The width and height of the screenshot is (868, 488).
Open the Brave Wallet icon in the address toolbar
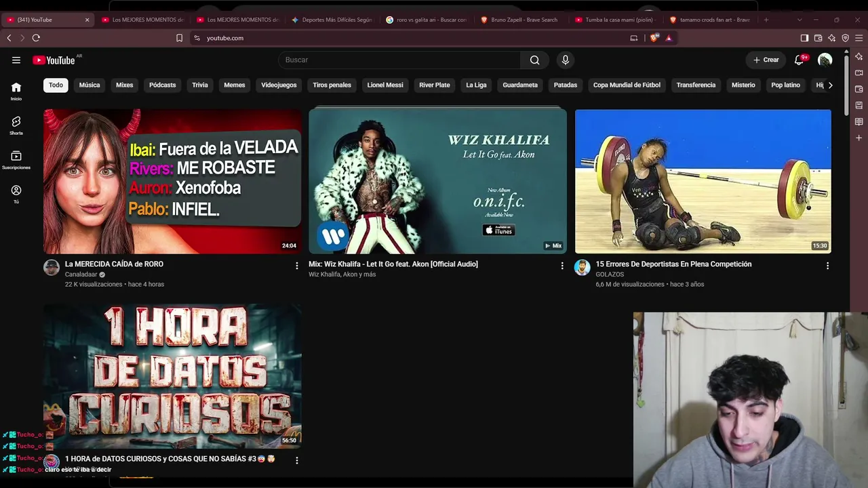(x=818, y=38)
